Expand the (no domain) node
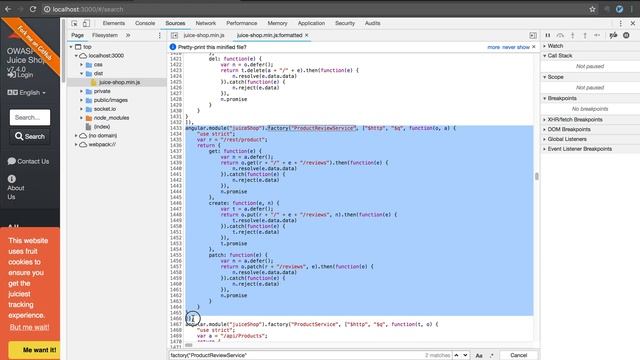Viewport: 640px width, 360px height. 76,136
